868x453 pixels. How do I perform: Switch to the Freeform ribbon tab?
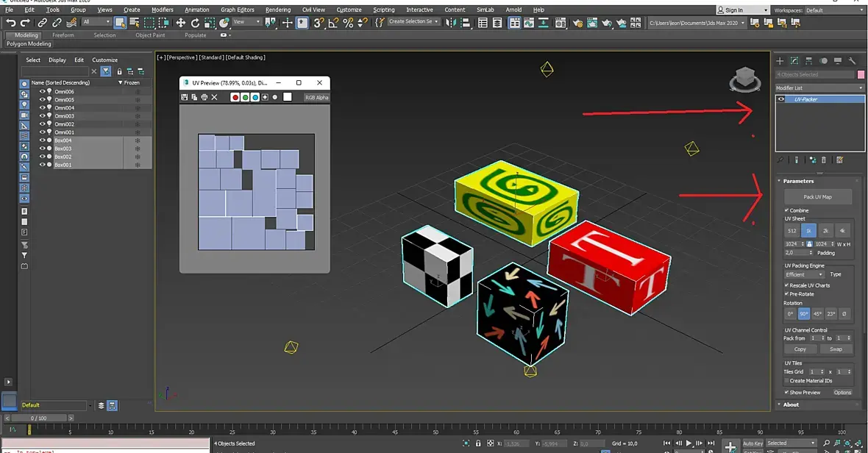coord(63,35)
